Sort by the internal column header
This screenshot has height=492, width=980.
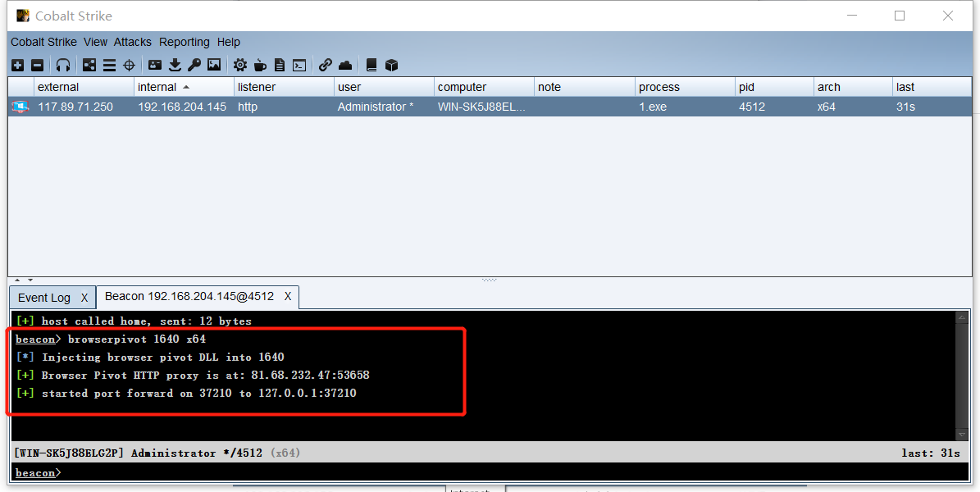point(184,87)
